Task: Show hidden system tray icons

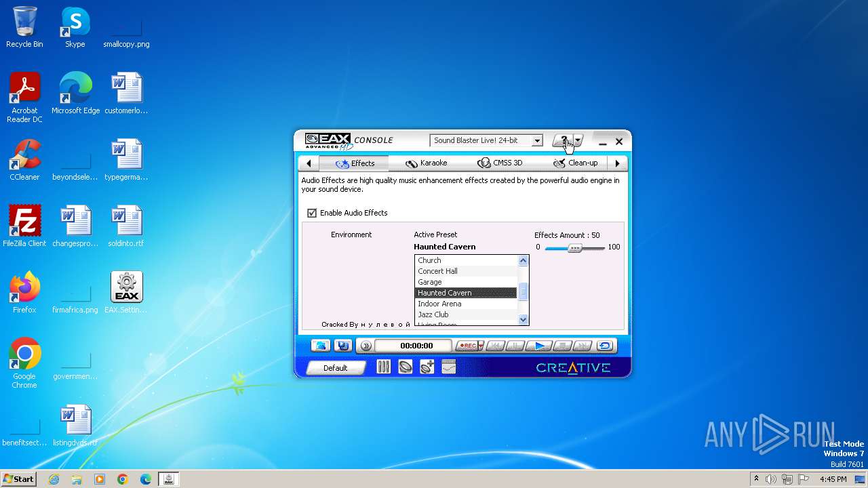Action: pyautogui.click(x=756, y=479)
